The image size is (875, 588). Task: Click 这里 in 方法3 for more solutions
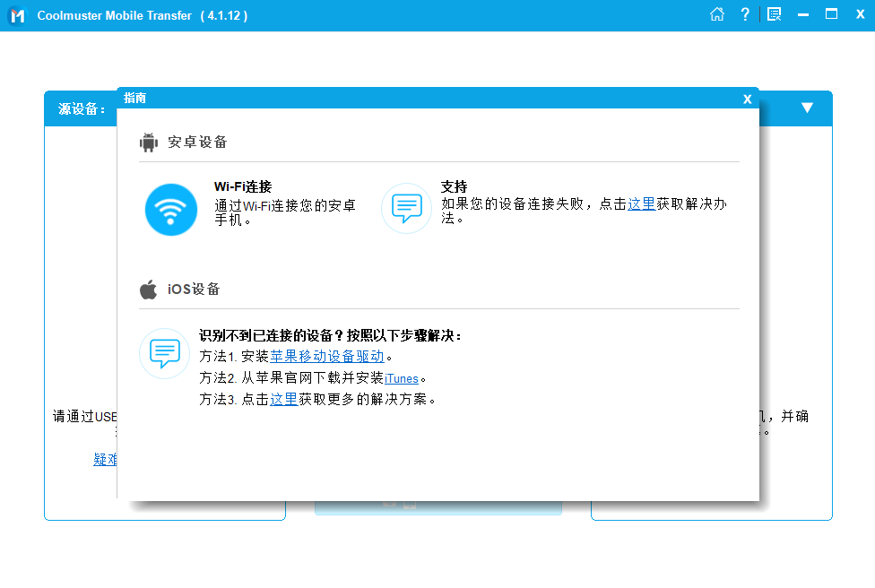(285, 399)
